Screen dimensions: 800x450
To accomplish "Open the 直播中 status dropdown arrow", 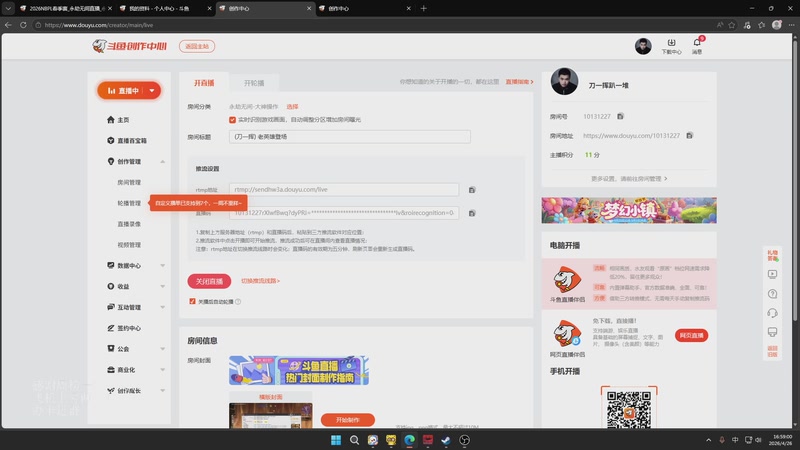I will tap(152, 91).
